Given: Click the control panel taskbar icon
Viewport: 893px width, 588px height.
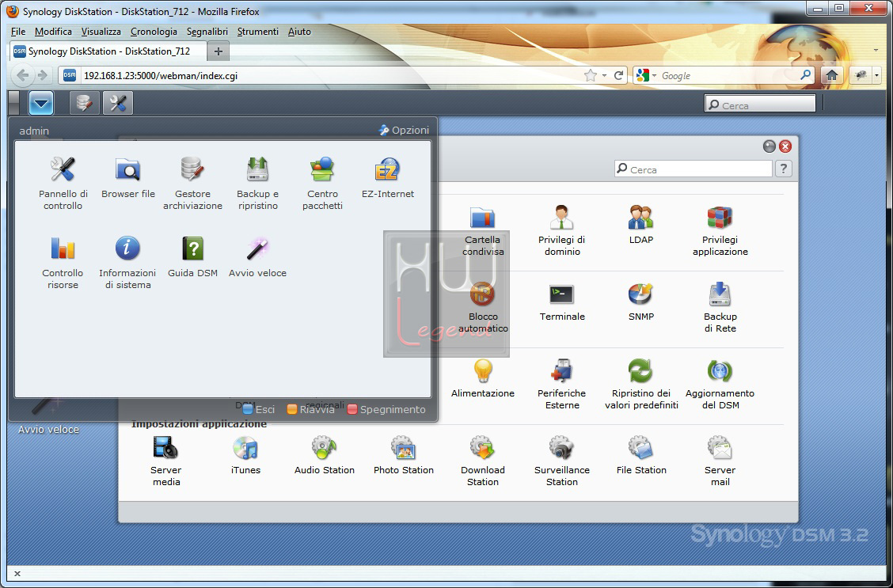Looking at the screenshot, I should 118,103.
